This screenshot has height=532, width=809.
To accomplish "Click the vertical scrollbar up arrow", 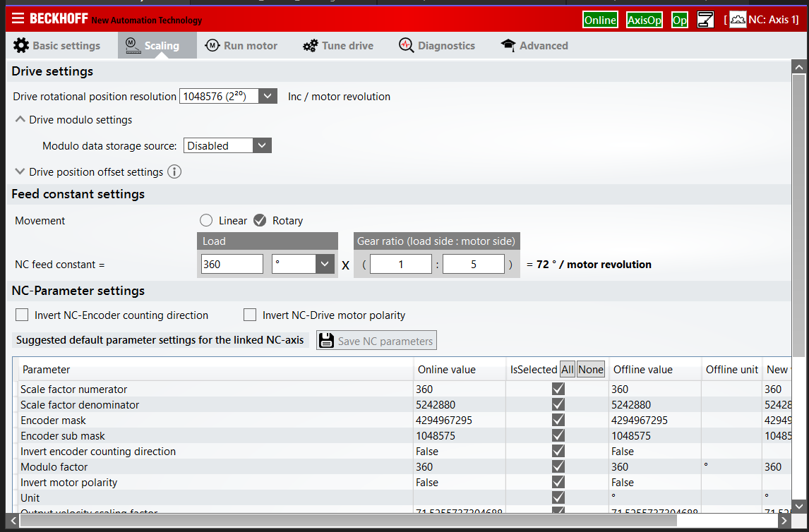I will (x=798, y=67).
